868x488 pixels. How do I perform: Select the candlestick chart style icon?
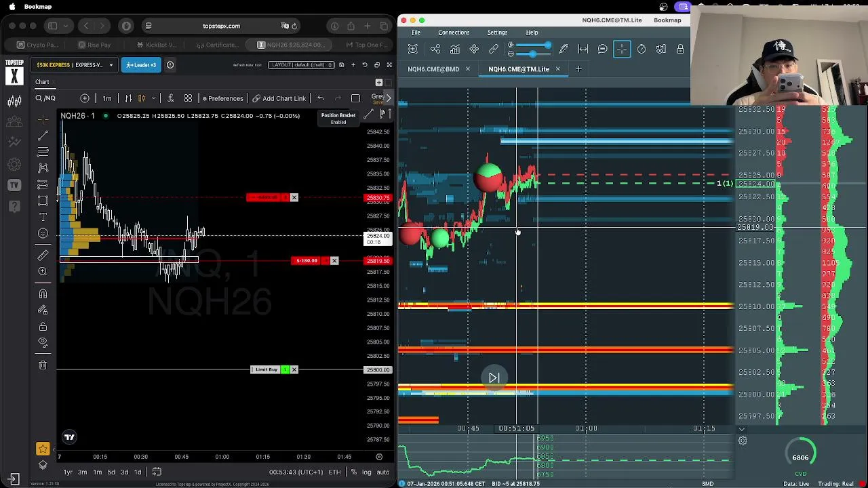pyautogui.click(x=142, y=98)
